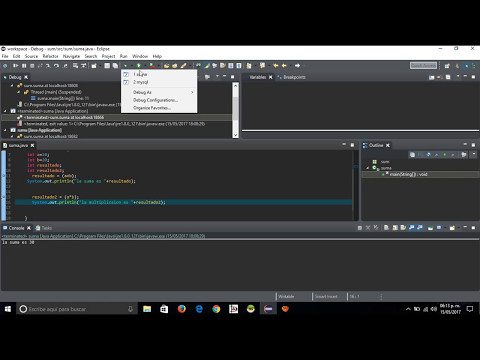Click the Debug view scrollbar down arrow
480x360 pixels.
coord(235,135)
